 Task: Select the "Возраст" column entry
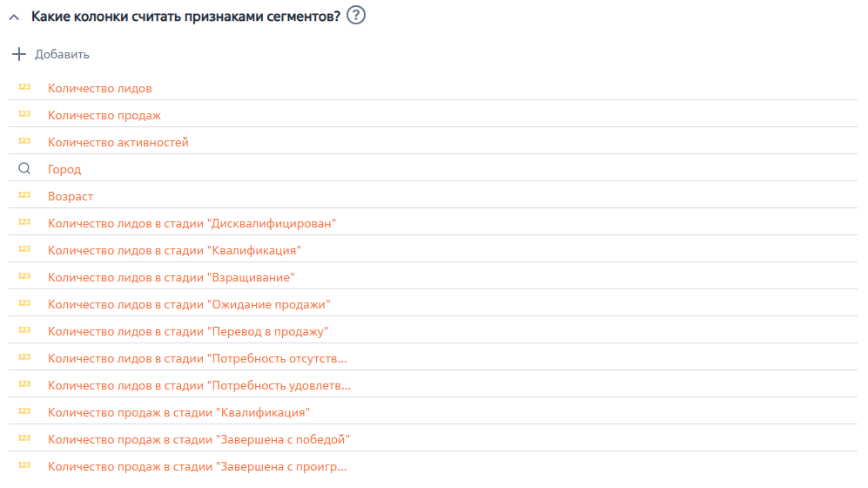71,196
